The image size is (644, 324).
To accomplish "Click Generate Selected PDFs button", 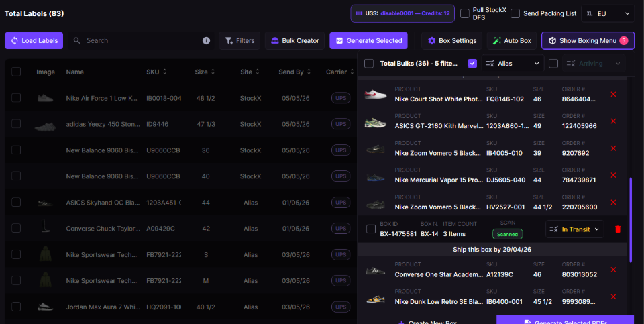I will pyautogui.click(x=565, y=319).
